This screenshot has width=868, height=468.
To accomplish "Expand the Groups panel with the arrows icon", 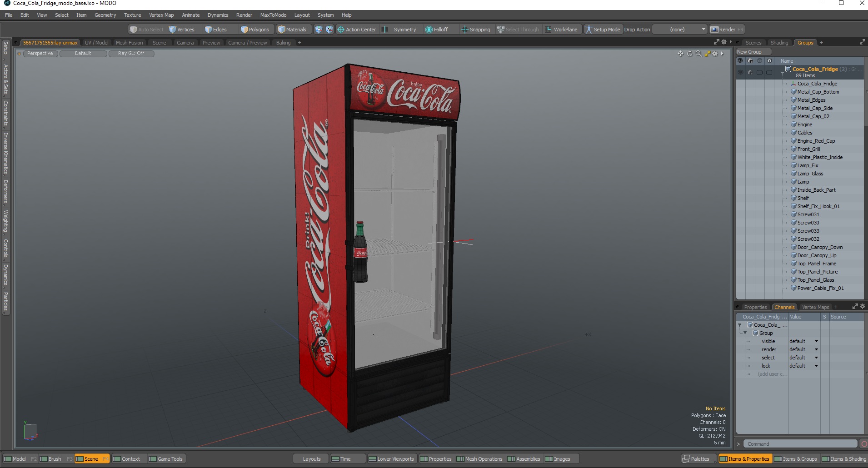I will (862, 42).
